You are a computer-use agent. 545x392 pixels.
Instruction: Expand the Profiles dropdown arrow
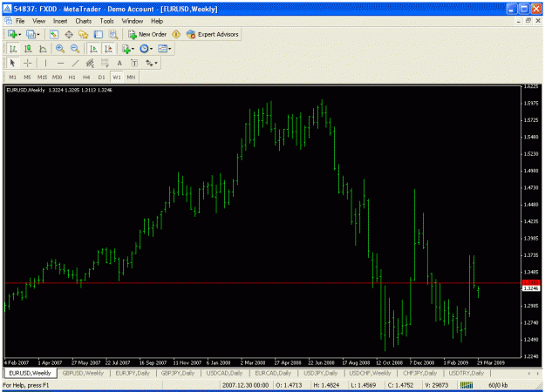tap(38, 35)
